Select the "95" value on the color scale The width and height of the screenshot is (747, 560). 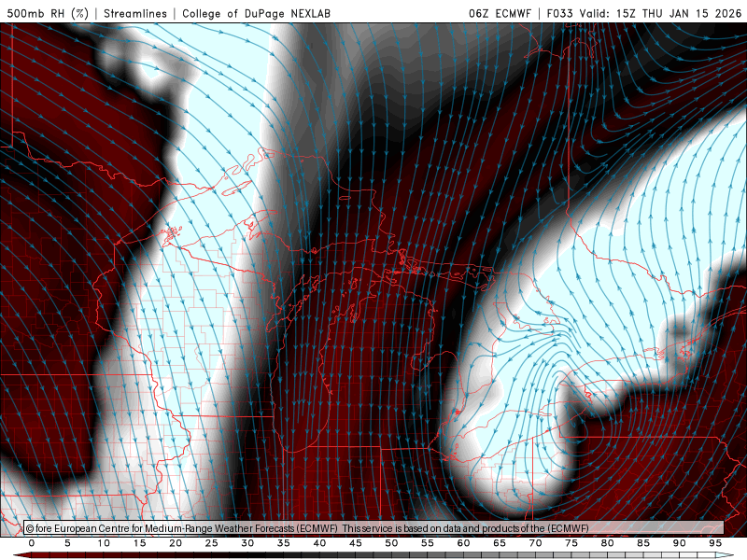pos(715,543)
